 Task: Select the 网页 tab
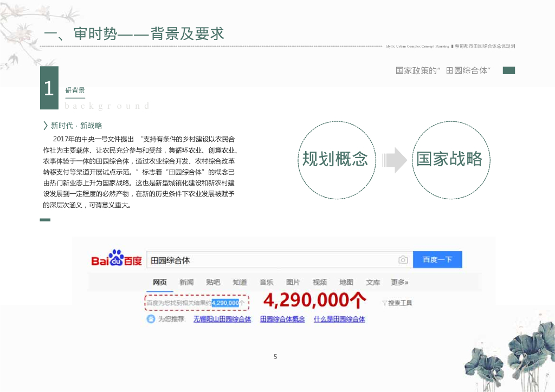pyautogui.click(x=159, y=282)
